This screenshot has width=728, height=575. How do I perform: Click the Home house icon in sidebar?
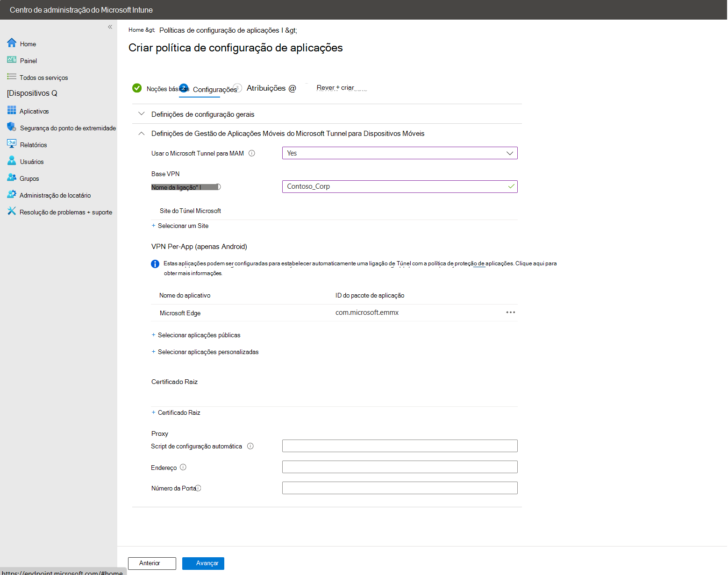click(12, 43)
